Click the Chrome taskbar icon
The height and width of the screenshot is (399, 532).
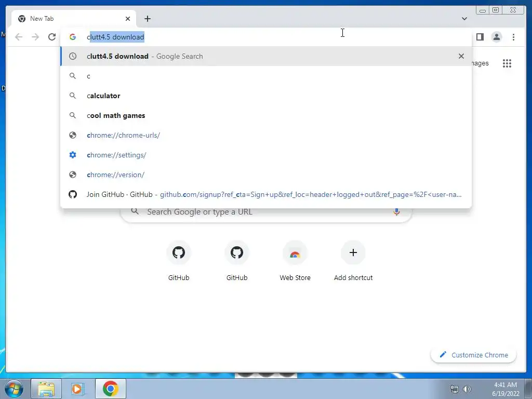111,389
